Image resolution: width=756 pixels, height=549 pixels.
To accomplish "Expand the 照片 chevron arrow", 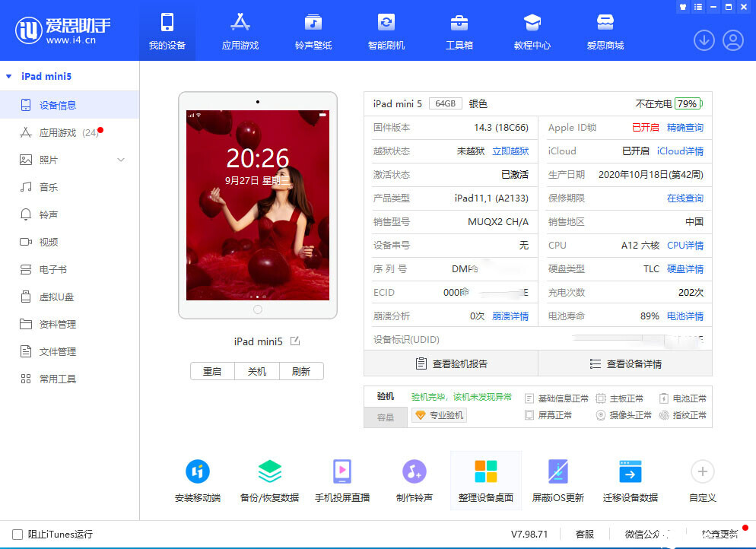I will [x=121, y=160].
